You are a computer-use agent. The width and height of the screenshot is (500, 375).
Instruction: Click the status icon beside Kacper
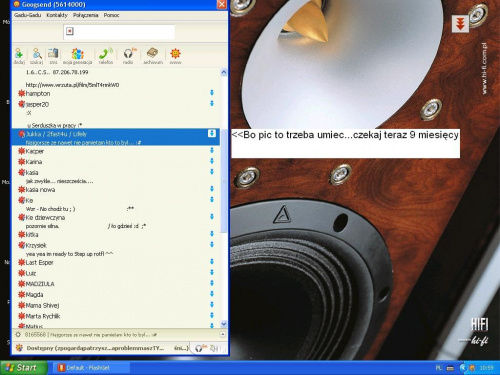[22, 151]
